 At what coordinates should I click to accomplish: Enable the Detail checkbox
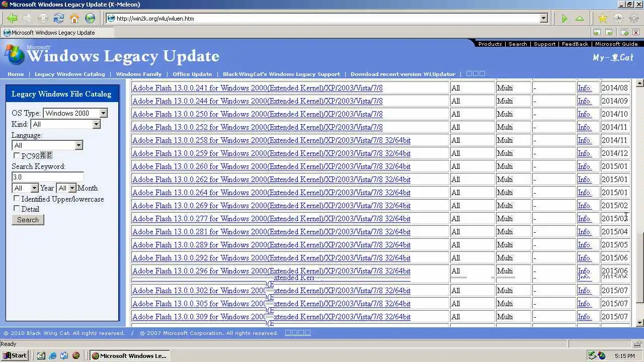[x=17, y=208]
